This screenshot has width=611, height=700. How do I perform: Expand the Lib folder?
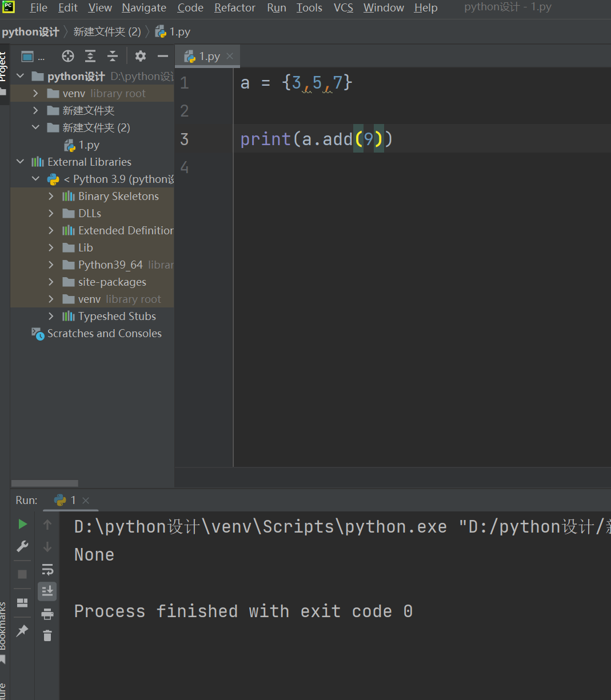pyautogui.click(x=51, y=247)
